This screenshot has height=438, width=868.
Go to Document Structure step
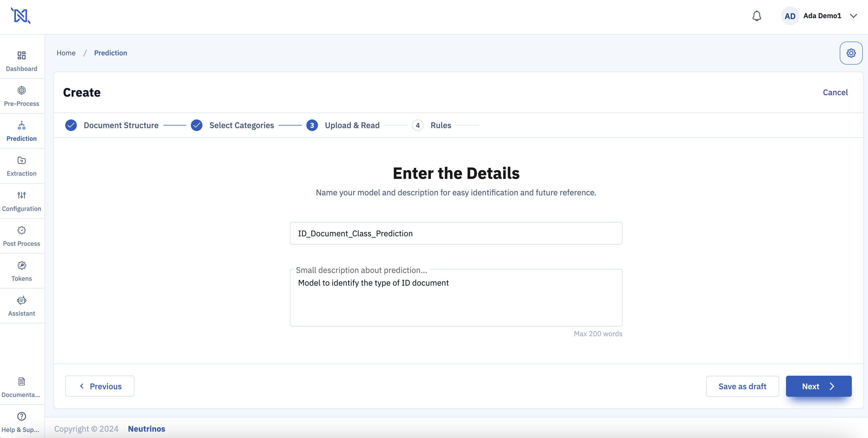click(121, 125)
